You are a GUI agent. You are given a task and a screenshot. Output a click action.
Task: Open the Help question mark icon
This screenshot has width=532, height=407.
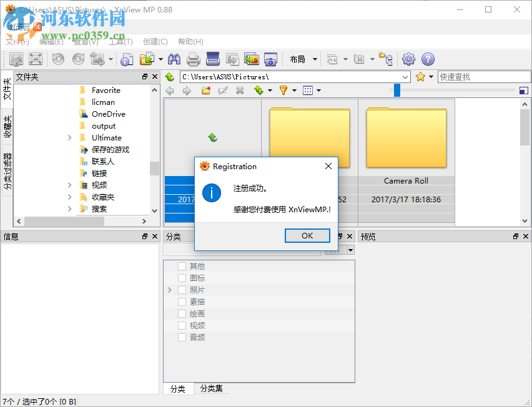click(x=428, y=59)
